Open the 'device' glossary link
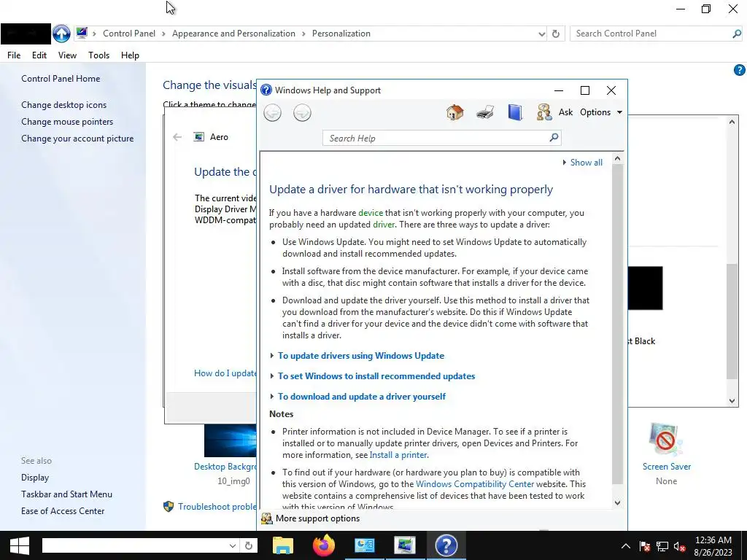 pos(371,213)
